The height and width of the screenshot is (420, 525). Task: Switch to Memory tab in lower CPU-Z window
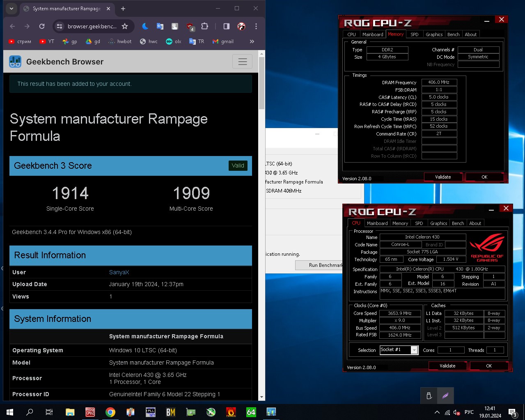400,223
